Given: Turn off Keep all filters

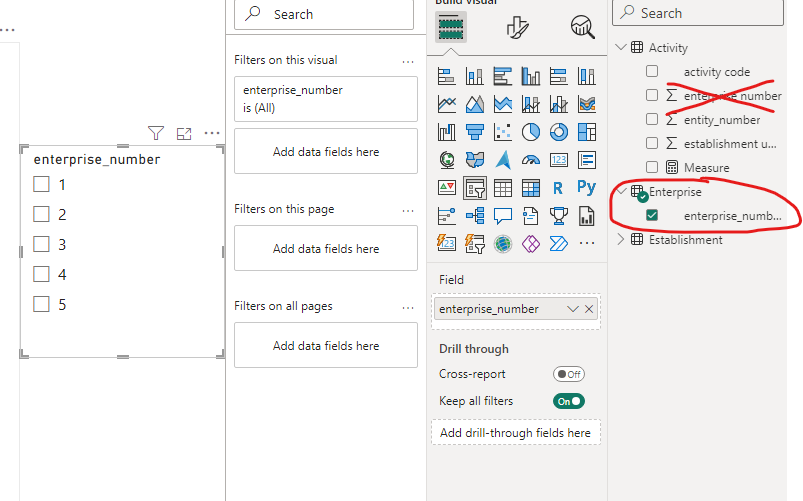Looking at the screenshot, I should point(568,401).
